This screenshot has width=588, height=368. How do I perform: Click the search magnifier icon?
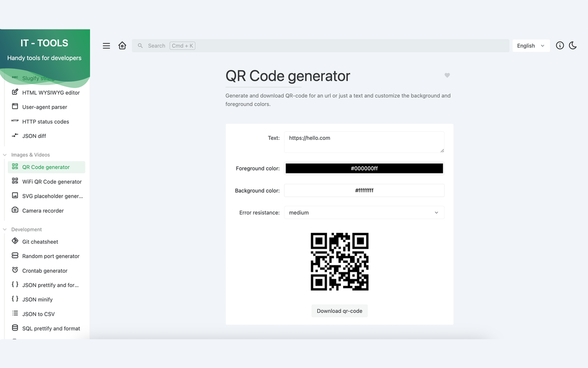click(141, 46)
